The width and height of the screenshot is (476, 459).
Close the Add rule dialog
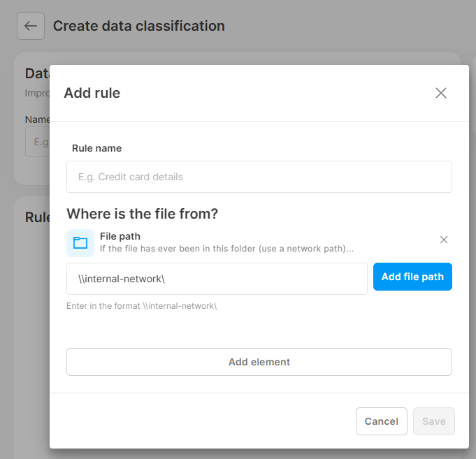coord(441,93)
